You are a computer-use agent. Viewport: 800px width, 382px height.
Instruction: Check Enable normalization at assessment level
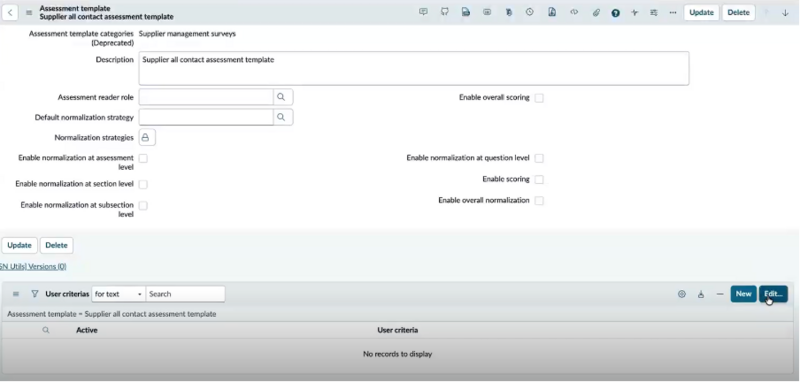[143, 159]
